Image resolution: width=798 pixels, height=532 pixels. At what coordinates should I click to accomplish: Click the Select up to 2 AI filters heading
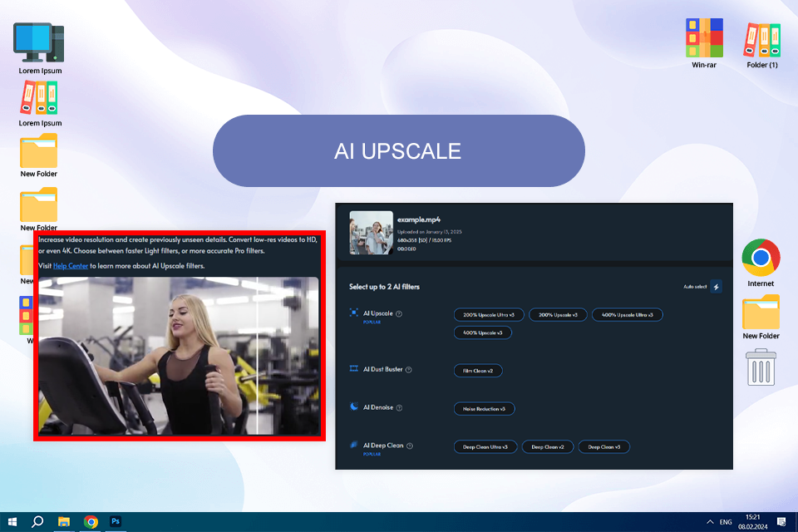pos(384,287)
